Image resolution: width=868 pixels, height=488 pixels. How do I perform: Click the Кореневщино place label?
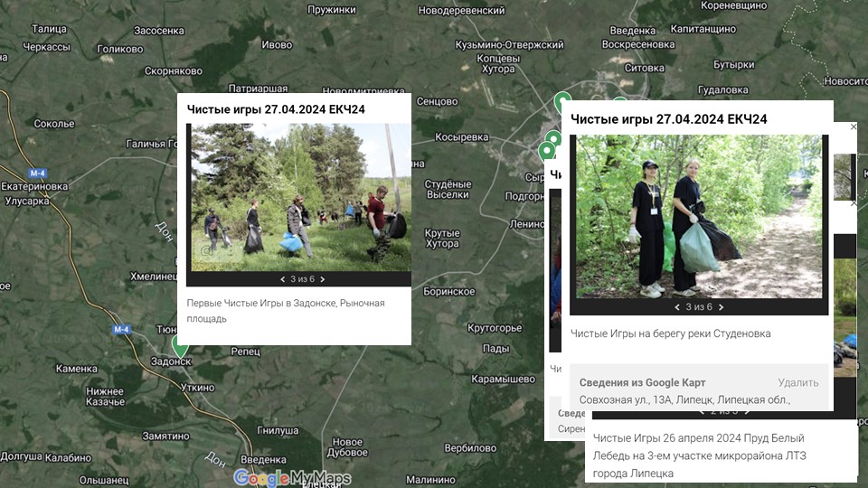(734, 5)
